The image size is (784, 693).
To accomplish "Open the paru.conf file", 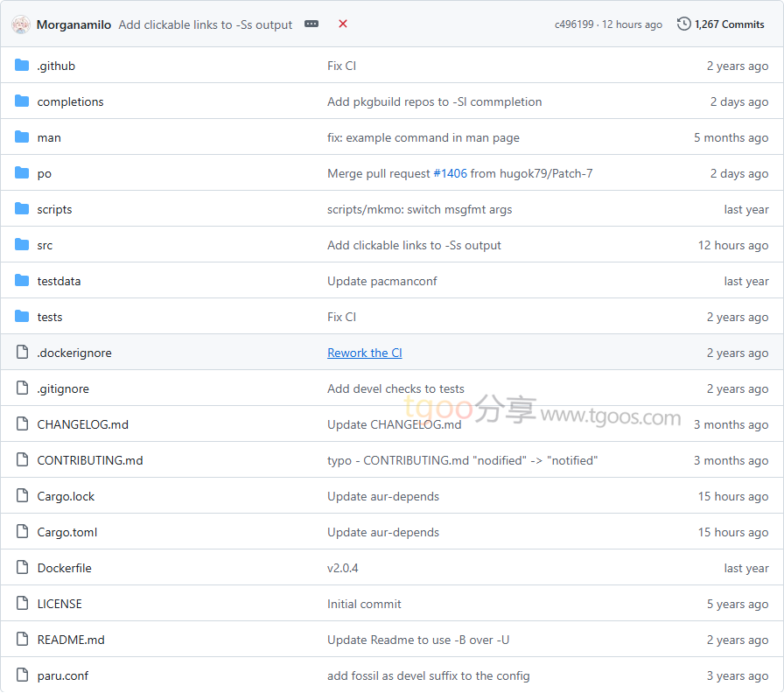I will point(62,675).
